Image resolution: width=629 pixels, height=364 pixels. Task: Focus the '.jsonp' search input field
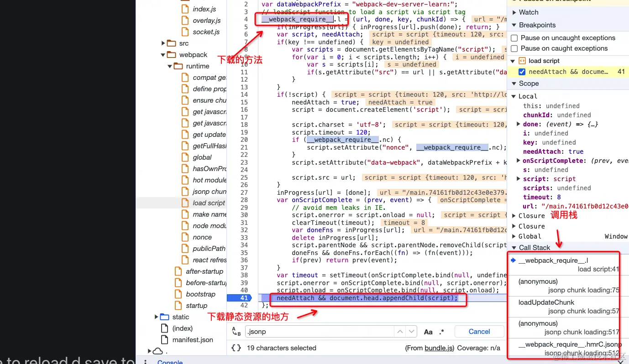pyautogui.click(x=320, y=332)
